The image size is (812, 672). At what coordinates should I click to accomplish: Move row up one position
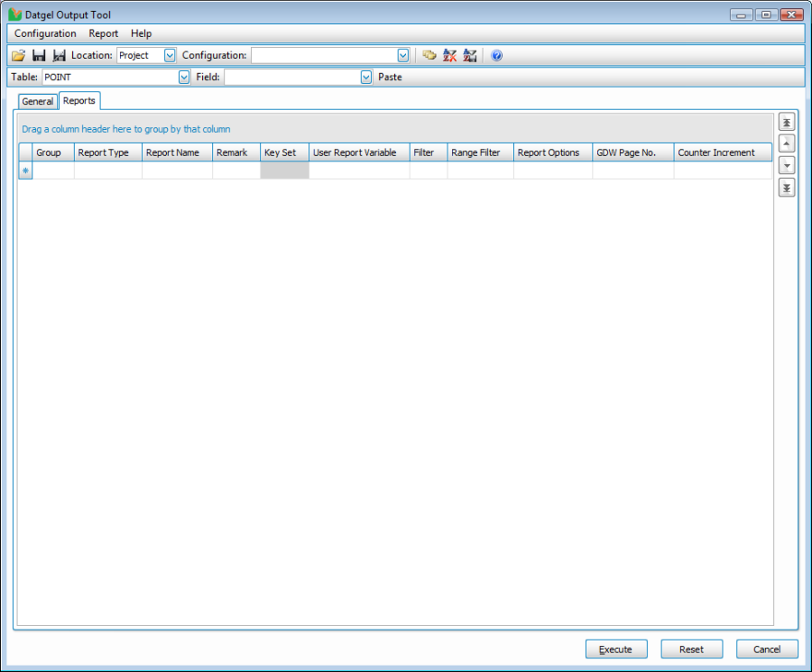(787, 144)
